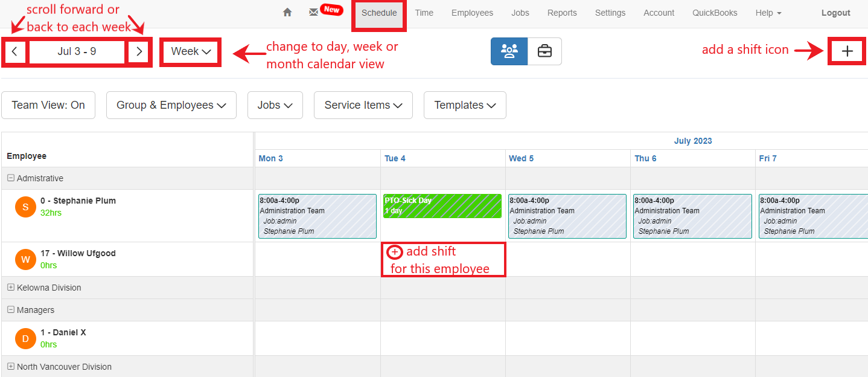Switch to employee view people icon

click(509, 51)
